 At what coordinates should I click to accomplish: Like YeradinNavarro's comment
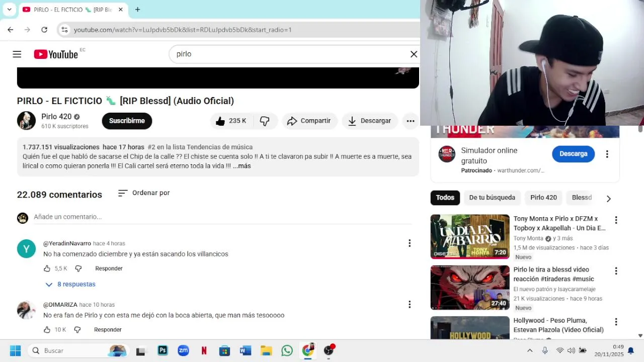(x=47, y=268)
